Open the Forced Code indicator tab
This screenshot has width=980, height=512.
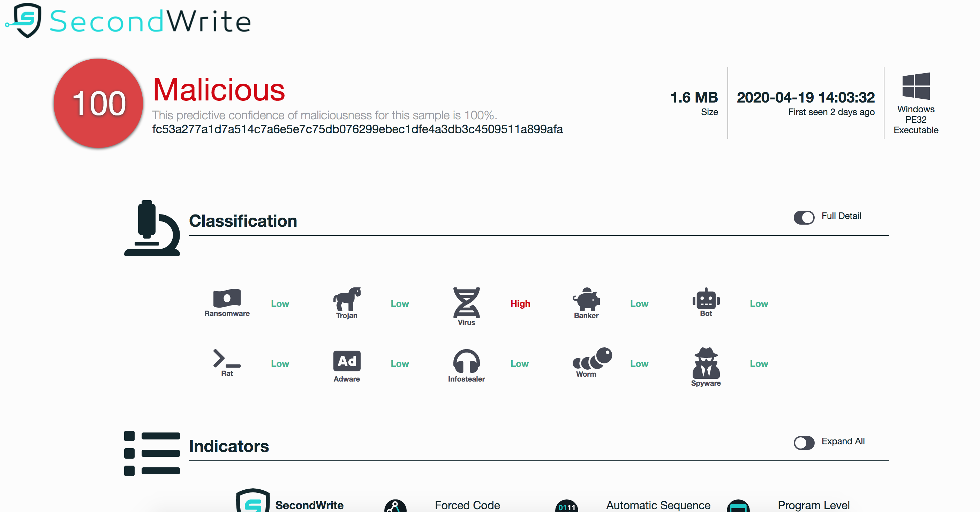(467, 505)
